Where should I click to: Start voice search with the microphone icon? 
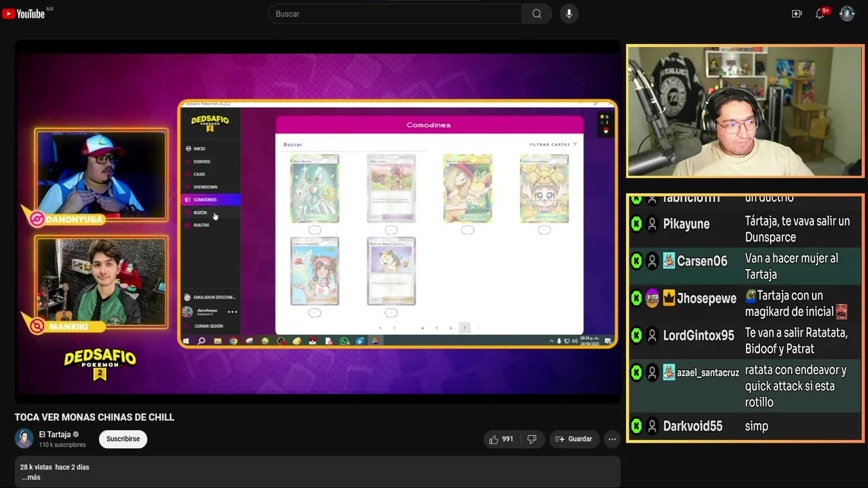click(x=569, y=14)
